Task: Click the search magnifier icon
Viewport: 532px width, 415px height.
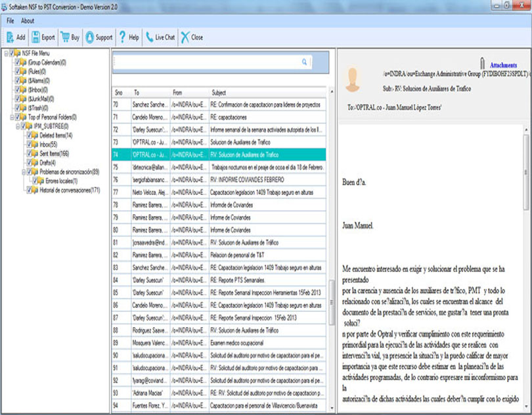Action: point(305,60)
